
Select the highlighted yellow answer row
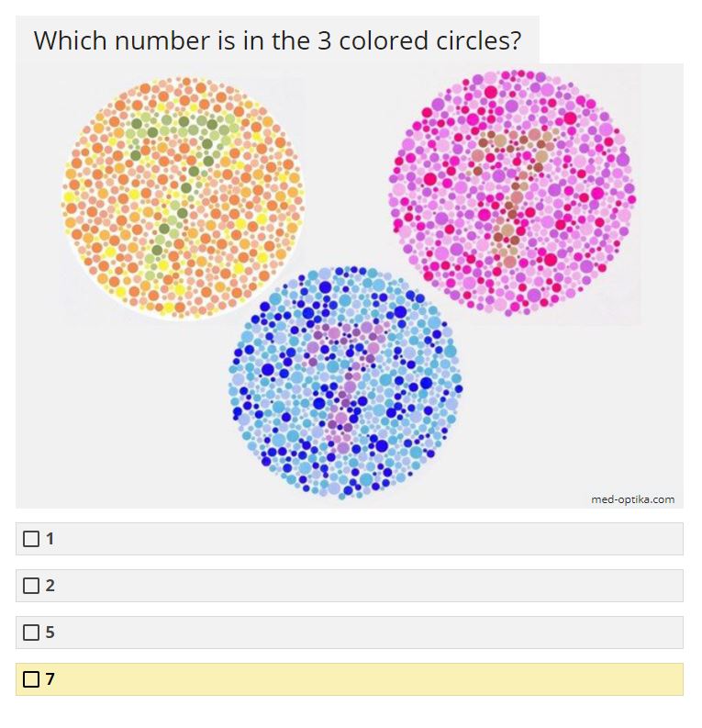pyautogui.click(x=350, y=678)
